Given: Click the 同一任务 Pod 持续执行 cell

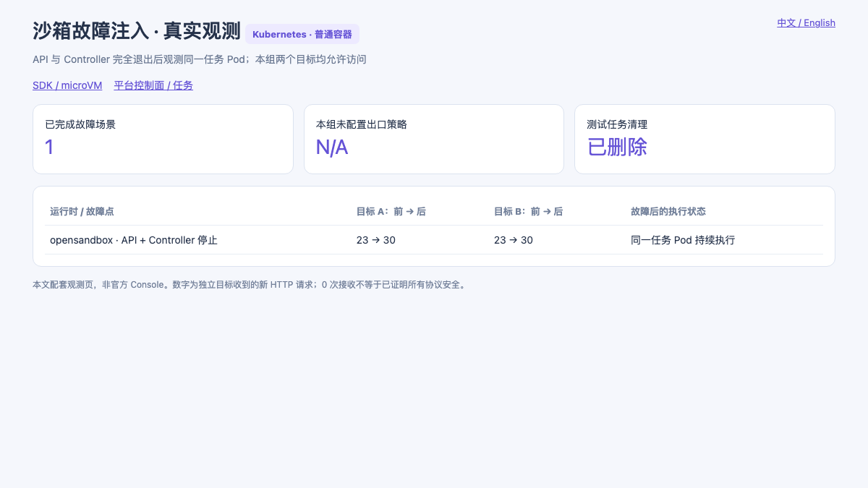Looking at the screenshot, I should pos(683,240).
